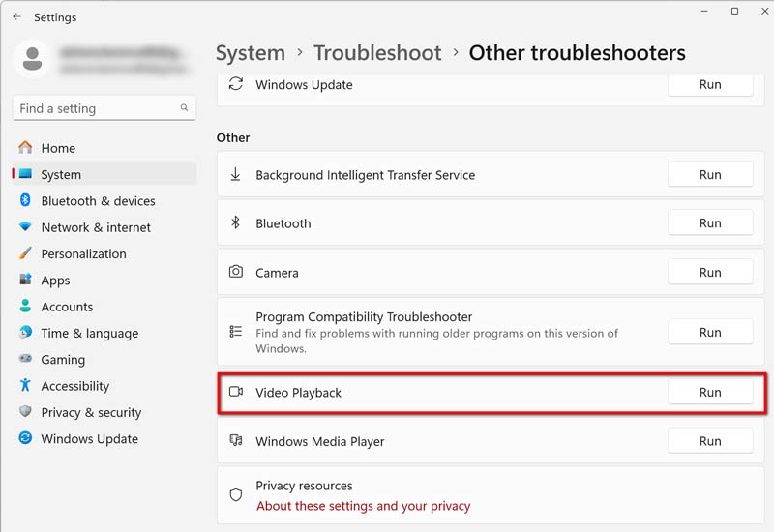Click the System monitor icon in sidebar
Screen dimensions: 774x532
pos(25,174)
